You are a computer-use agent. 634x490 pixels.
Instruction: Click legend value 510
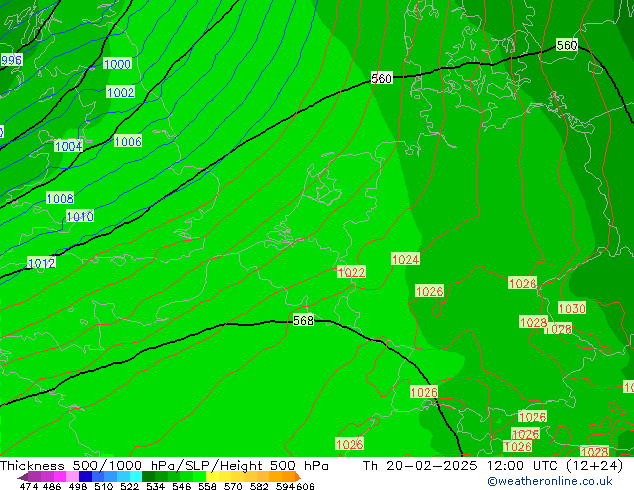click(x=104, y=486)
